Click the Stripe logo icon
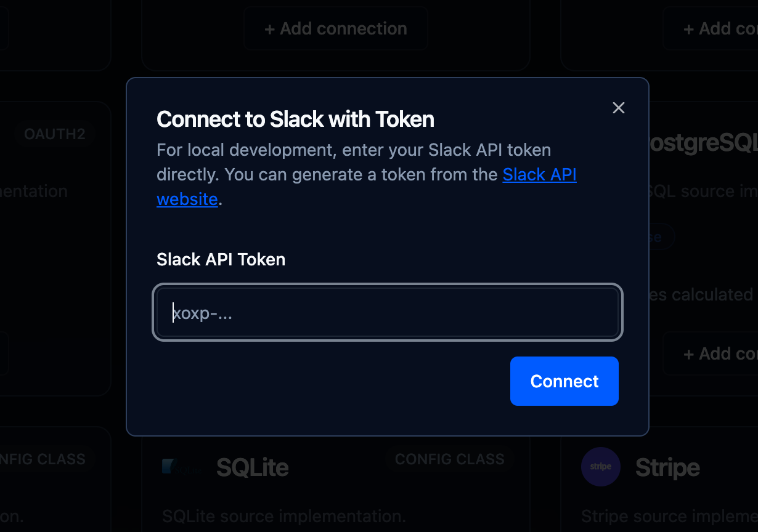The width and height of the screenshot is (758, 532). [x=601, y=467]
